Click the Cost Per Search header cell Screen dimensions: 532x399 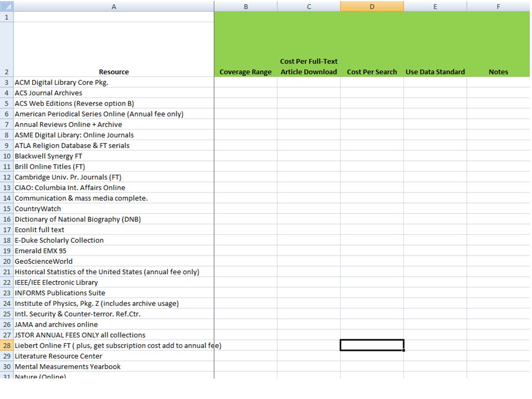point(372,49)
